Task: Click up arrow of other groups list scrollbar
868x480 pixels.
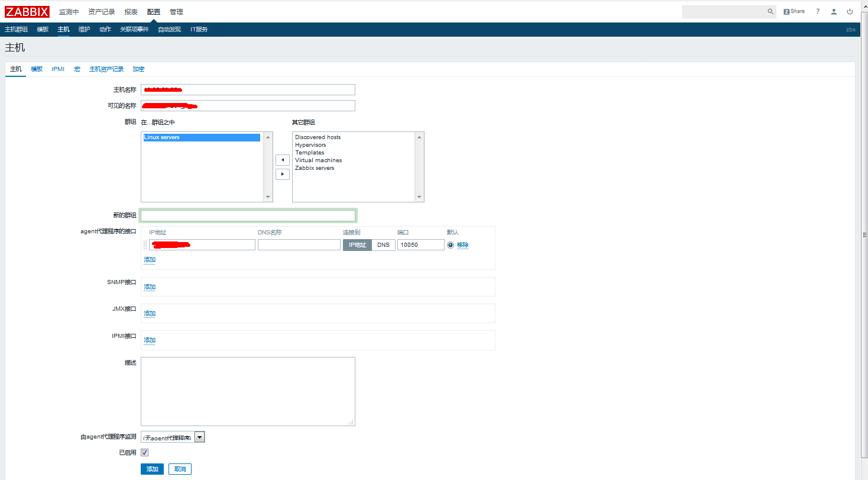Action: click(x=420, y=137)
